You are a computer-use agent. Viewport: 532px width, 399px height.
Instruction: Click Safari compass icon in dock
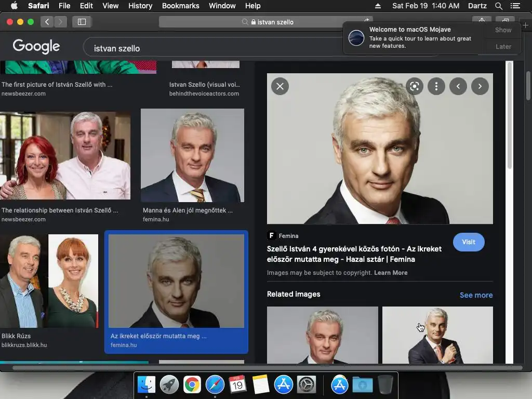click(215, 384)
